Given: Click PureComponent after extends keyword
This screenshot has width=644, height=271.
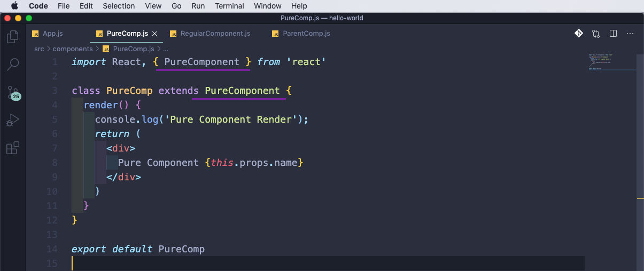Looking at the screenshot, I should tap(242, 91).
